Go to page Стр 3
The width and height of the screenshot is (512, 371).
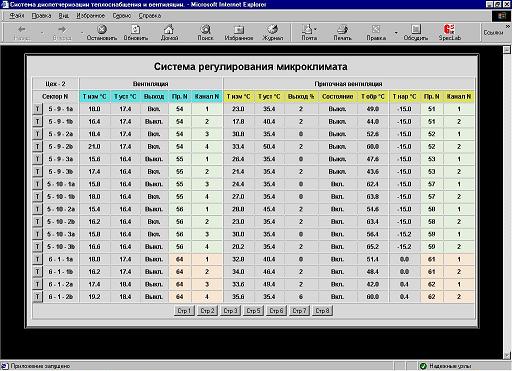(x=230, y=311)
